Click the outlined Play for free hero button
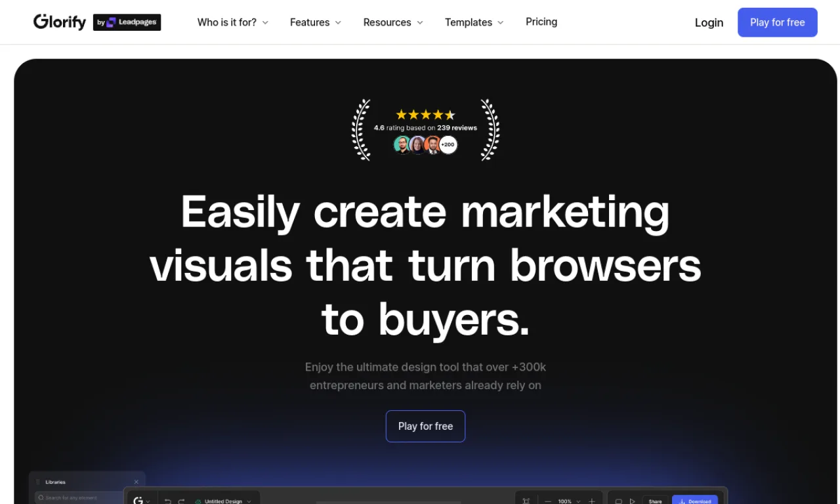840x504 pixels. tap(425, 427)
